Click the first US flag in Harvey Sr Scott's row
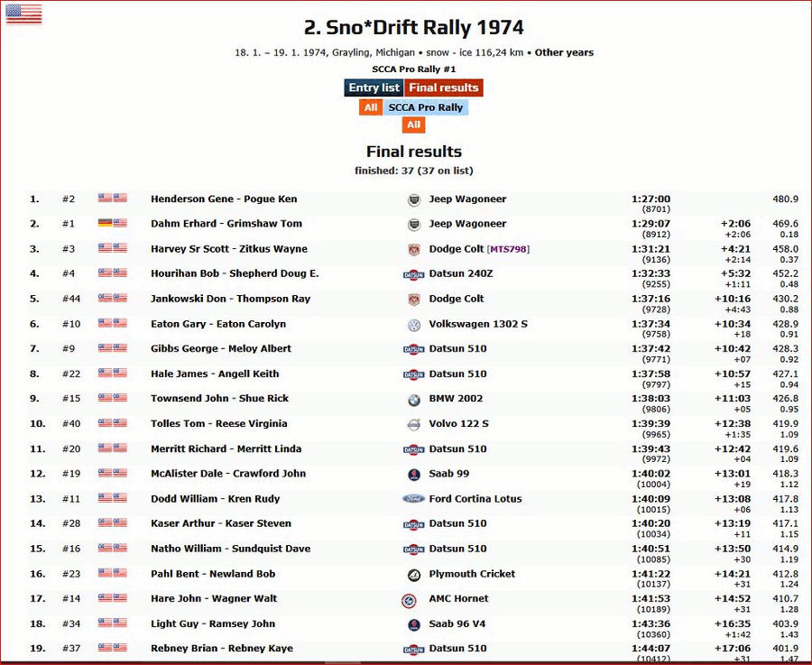The image size is (812, 665). point(106,247)
